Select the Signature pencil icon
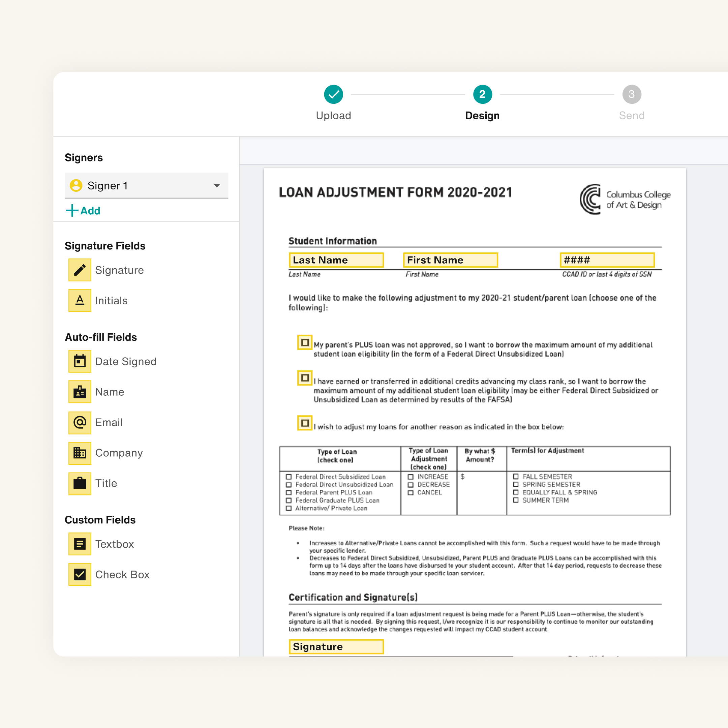Viewport: 728px width, 728px height. 80,270
